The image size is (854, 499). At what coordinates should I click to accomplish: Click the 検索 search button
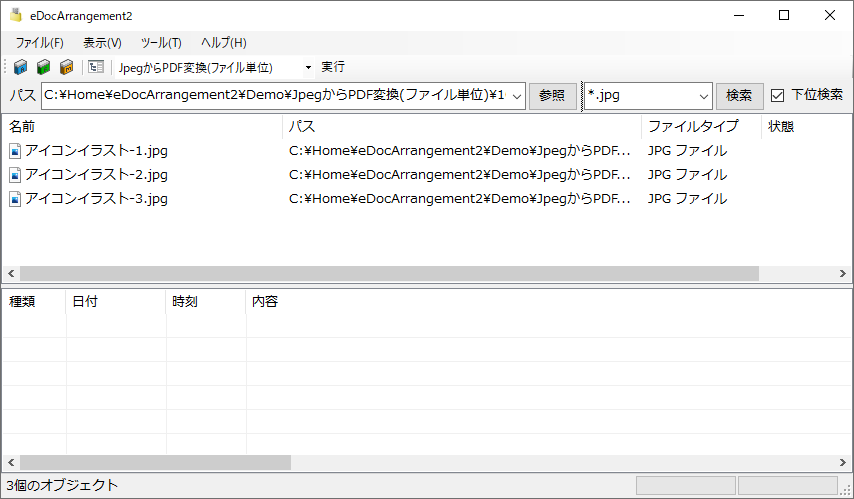(739, 96)
